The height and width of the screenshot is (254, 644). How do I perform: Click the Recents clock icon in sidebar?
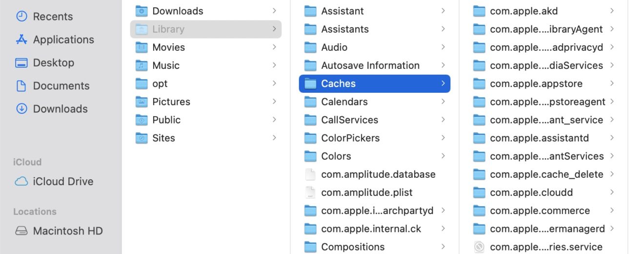click(x=21, y=16)
